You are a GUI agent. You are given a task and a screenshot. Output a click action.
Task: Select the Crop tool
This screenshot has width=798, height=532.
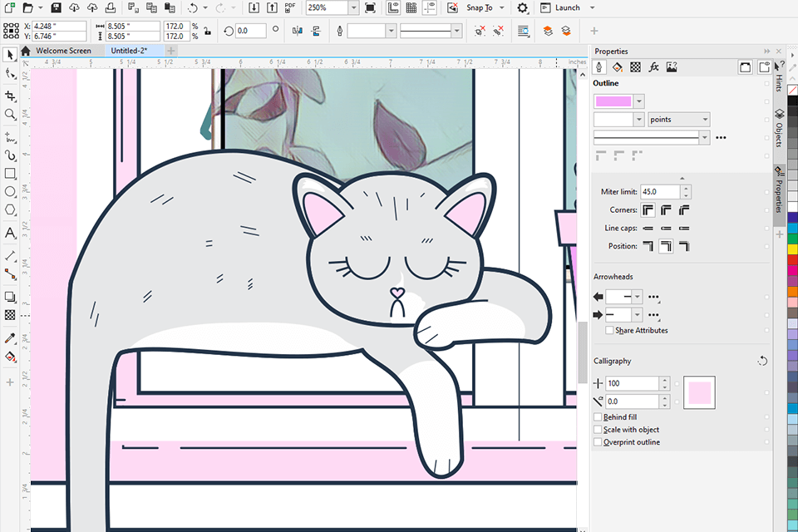10,96
